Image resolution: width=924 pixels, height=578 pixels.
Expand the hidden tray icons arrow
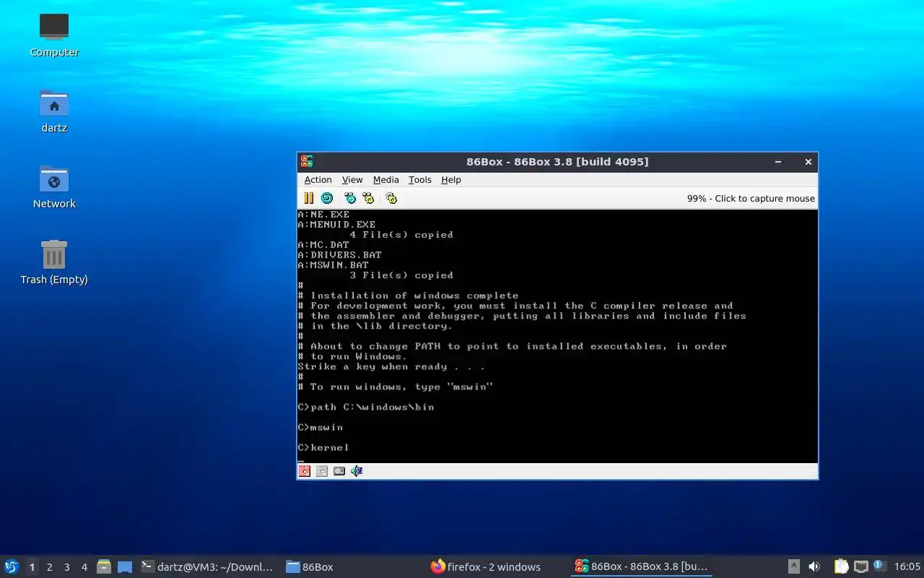tap(793, 566)
